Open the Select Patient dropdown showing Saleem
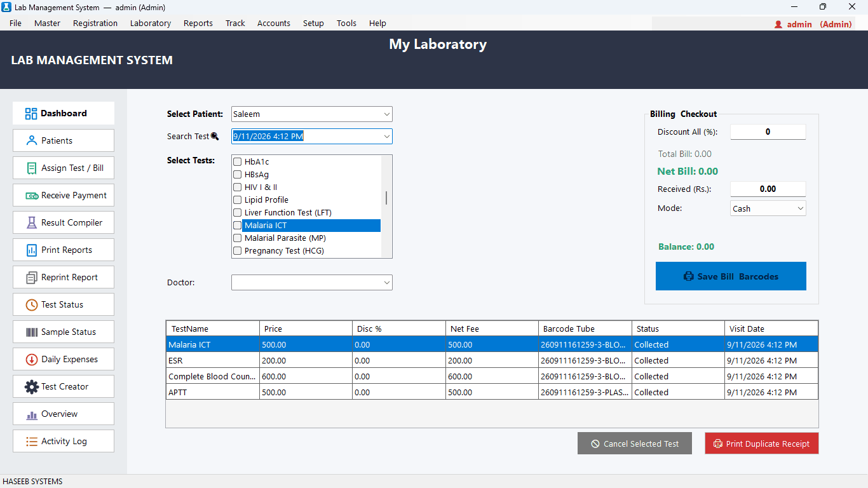This screenshot has height=488, width=868. tap(312, 114)
